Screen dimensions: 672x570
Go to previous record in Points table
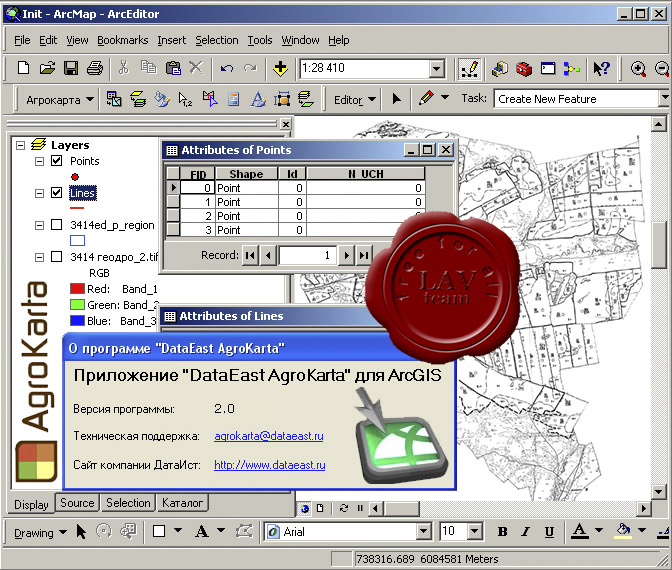click(x=268, y=255)
